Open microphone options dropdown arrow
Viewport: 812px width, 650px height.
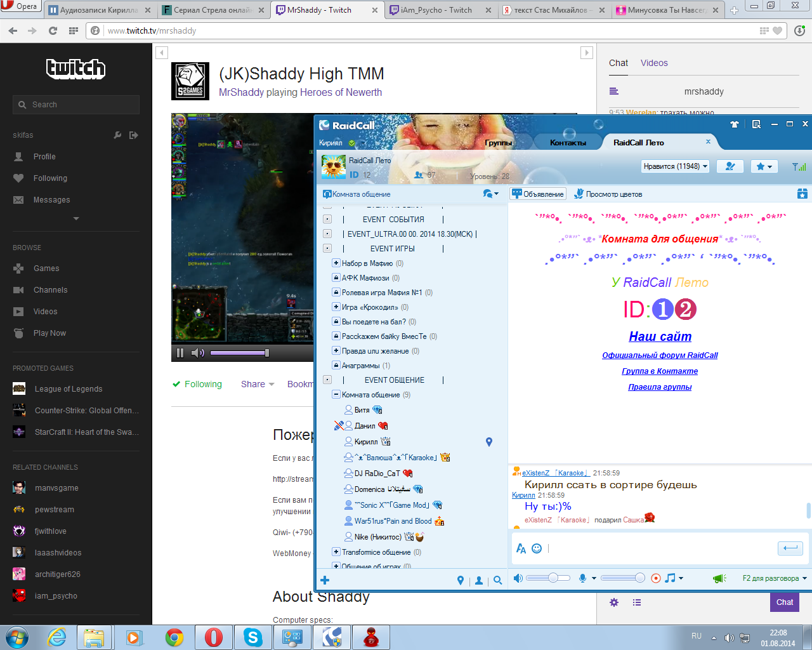click(x=594, y=578)
